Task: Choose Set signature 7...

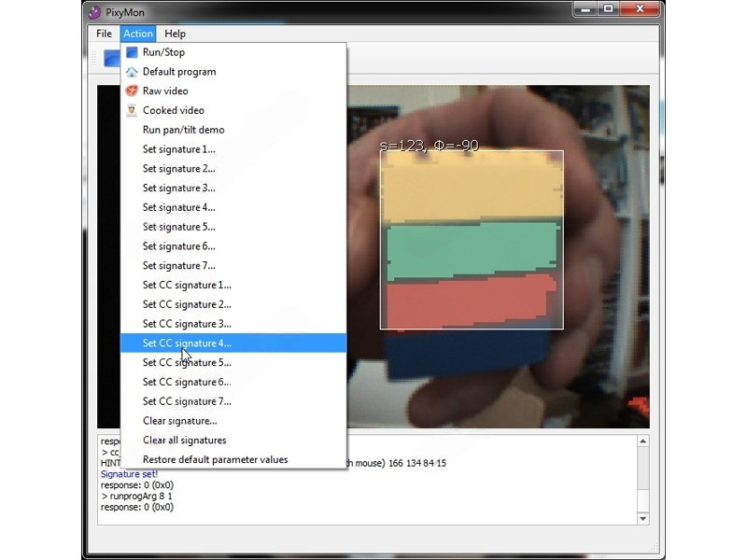Action: (178, 266)
